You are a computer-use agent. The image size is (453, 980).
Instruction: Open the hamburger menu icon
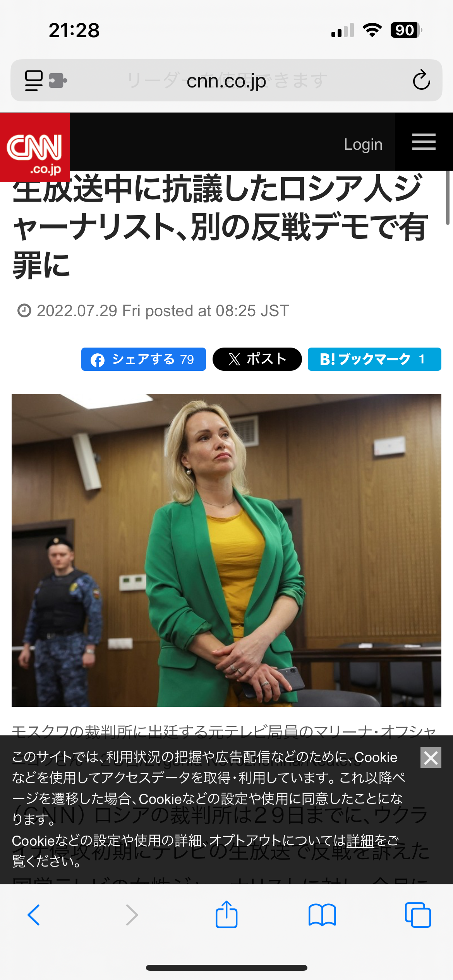[x=424, y=142]
